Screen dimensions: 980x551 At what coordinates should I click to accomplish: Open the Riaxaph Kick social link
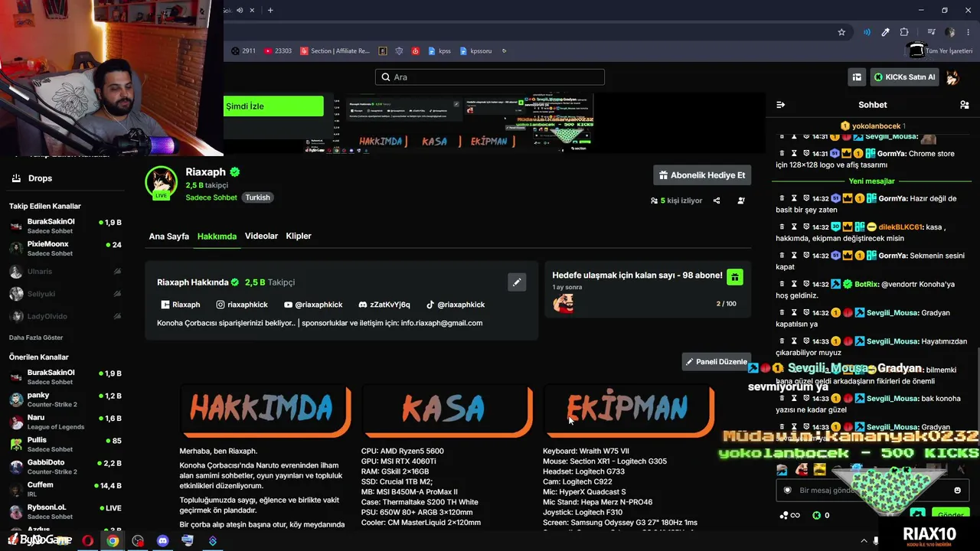(x=181, y=305)
